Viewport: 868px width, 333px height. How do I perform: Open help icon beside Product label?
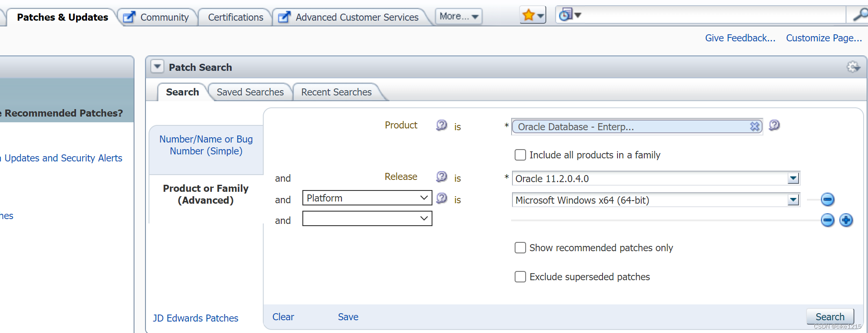[441, 125]
